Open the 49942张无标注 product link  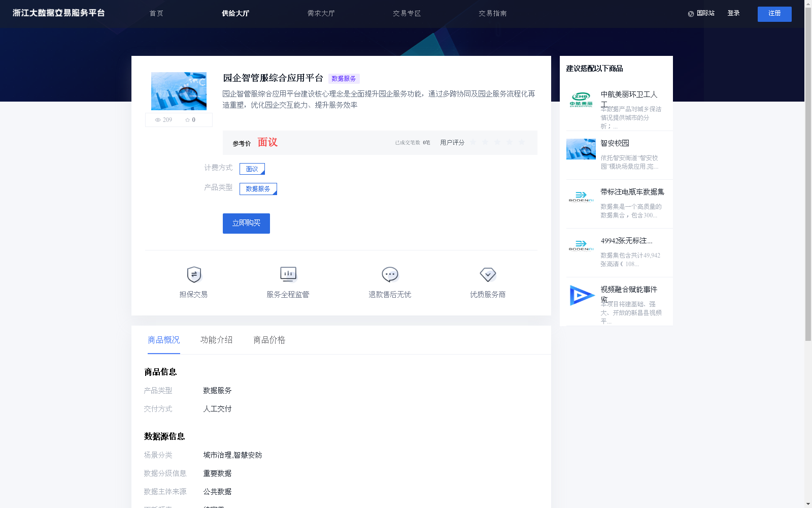[x=627, y=241]
